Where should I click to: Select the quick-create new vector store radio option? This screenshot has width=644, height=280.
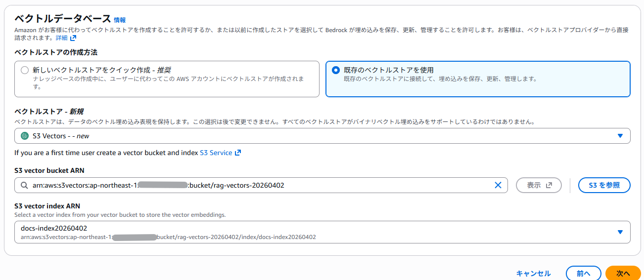point(25,70)
